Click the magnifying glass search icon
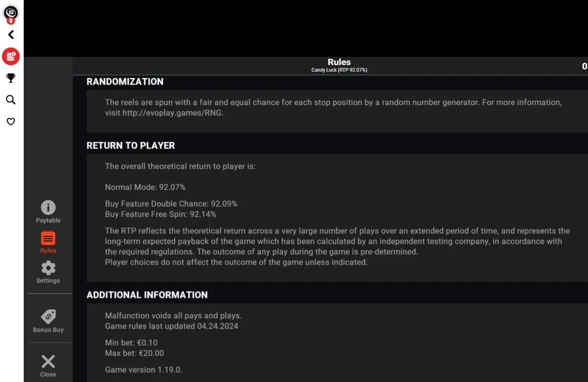 pyautogui.click(x=11, y=100)
